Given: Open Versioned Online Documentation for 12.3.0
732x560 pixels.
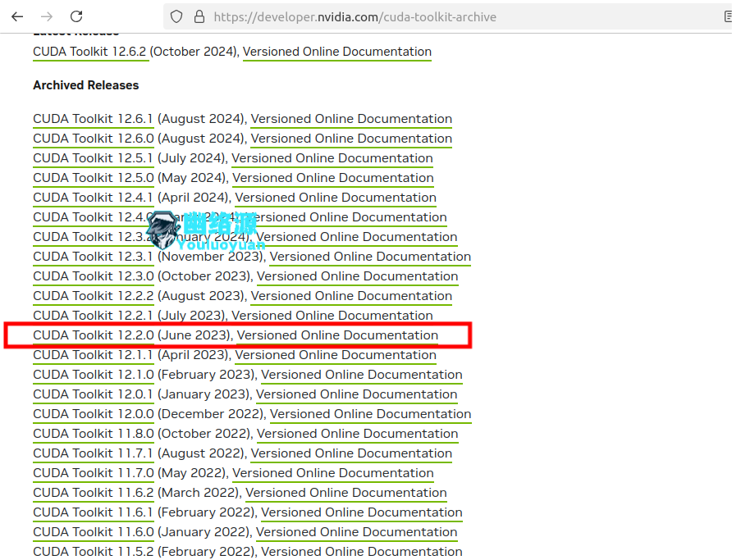Looking at the screenshot, I should coord(357,276).
